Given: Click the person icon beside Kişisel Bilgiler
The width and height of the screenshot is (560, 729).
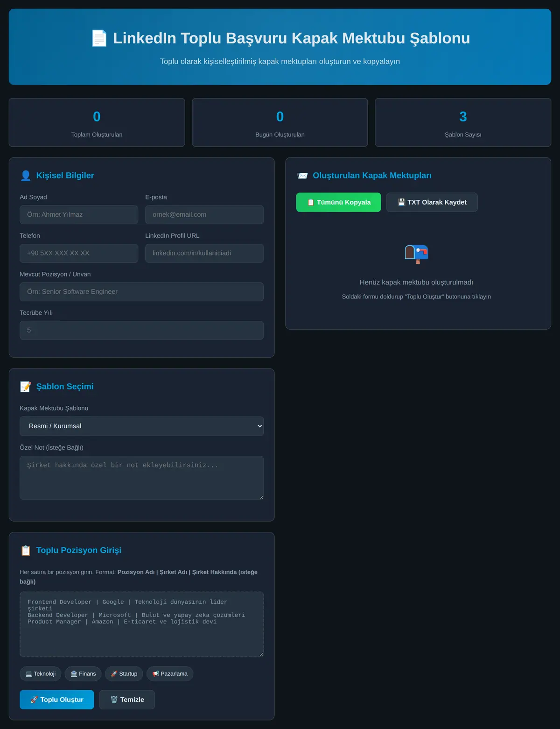Looking at the screenshot, I should [26, 176].
